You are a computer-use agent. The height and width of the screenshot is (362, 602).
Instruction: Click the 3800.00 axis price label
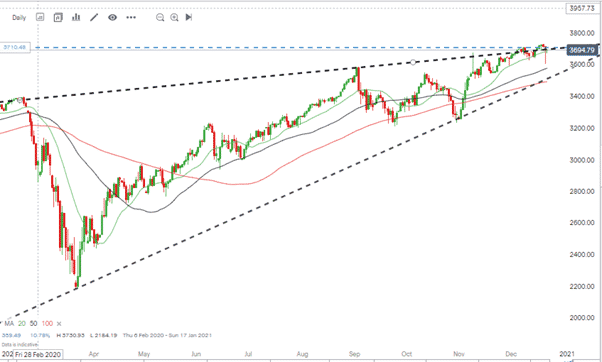[582, 33]
